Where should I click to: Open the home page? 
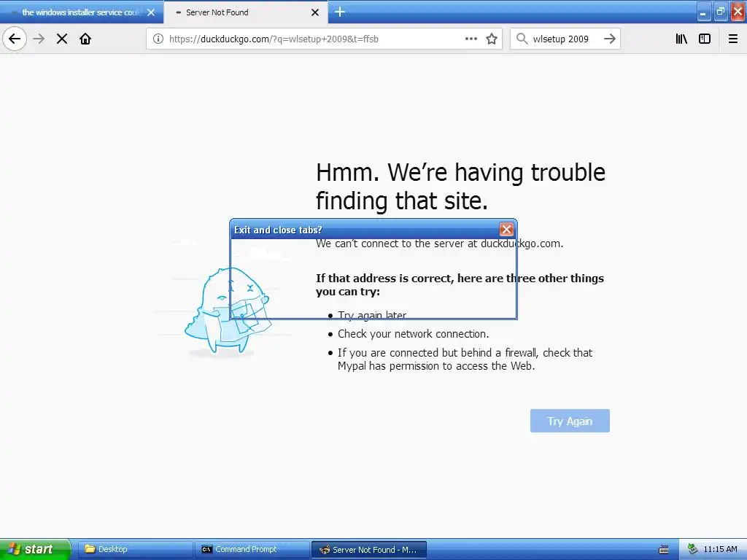pos(85,39)
